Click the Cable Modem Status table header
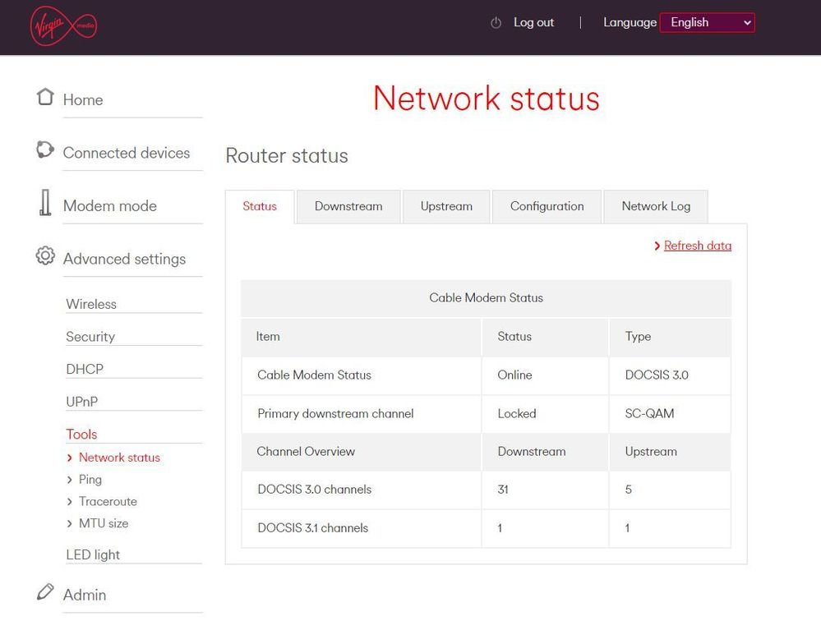 coord(486,297)
